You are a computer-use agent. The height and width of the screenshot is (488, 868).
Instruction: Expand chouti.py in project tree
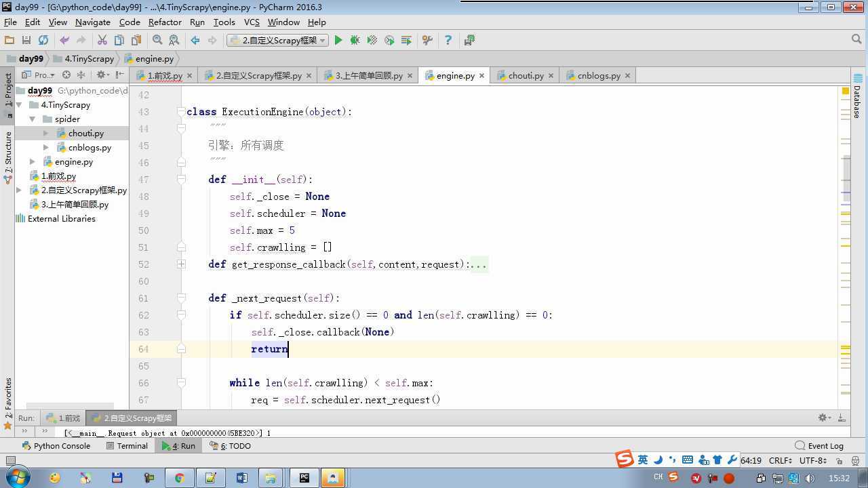45,134
